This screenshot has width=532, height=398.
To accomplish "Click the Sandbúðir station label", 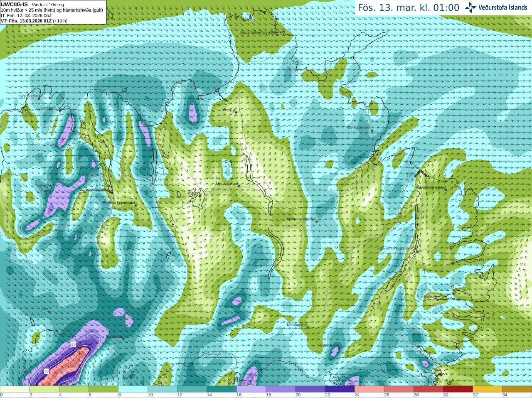I will [115, 337].
